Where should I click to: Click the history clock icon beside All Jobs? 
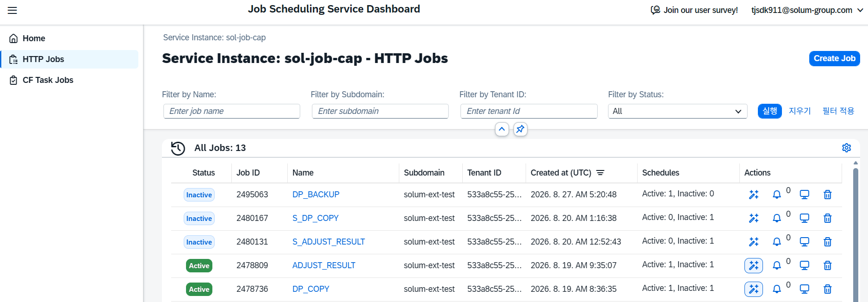pos(178,148)
